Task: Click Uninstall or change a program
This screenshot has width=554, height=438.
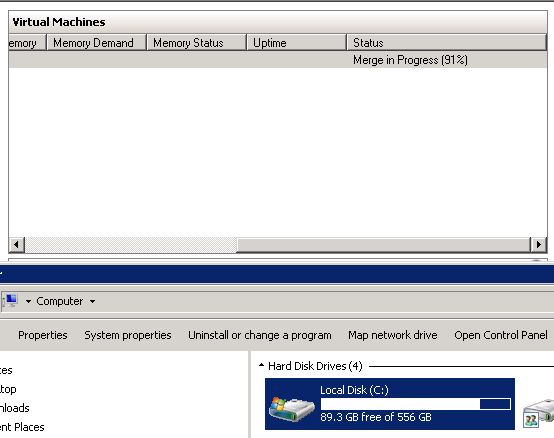Action: pyautogui.click(x=260, y=335)
